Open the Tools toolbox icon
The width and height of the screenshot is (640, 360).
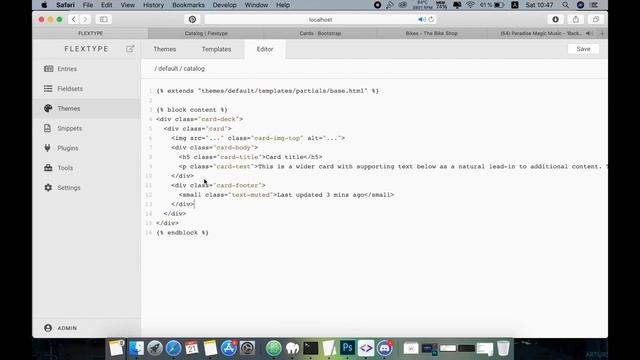click(x=48, y=168)
